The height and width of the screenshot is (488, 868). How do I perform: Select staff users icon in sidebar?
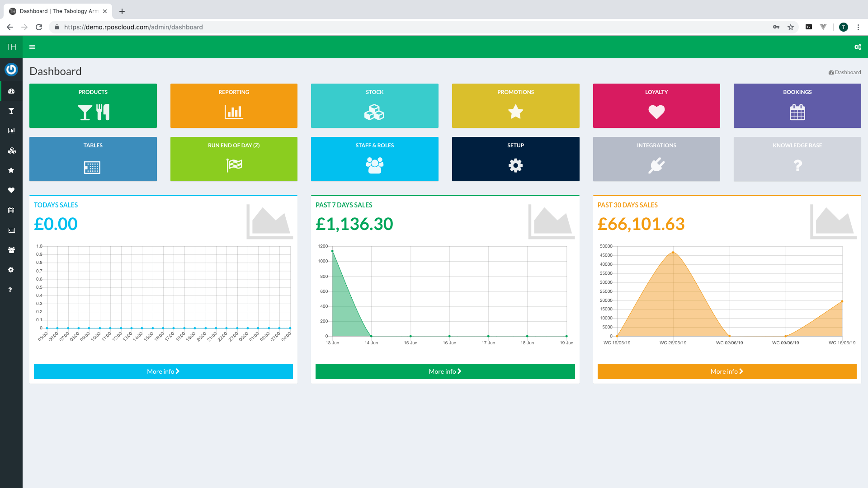pyautogui.click(x=11, y=250)
